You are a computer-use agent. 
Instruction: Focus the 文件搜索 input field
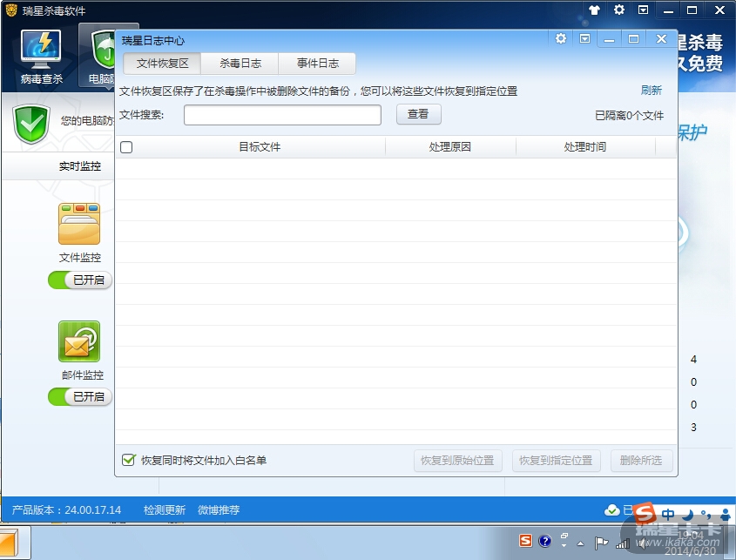(x=282, y=115)
